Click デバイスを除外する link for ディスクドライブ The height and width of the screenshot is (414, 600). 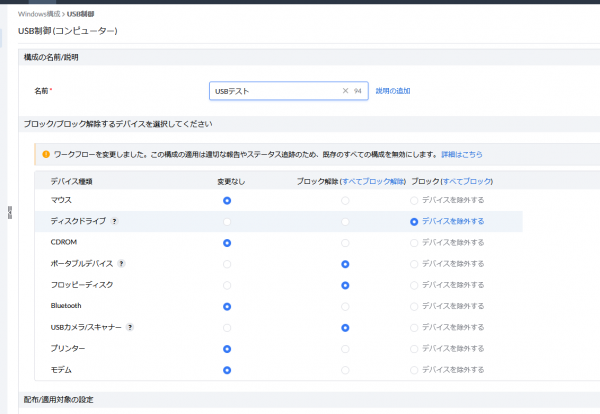click(453, 221)
